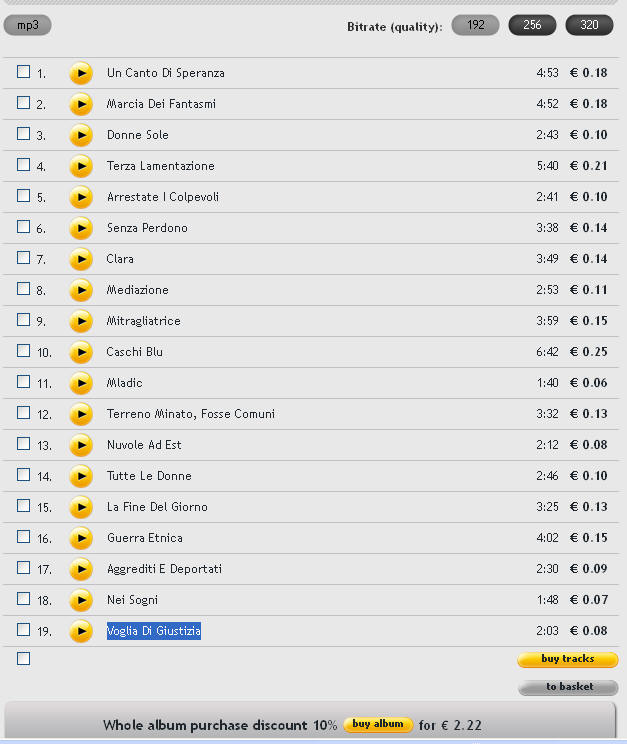The image size is (627, 744).
Task: Play the Voglia Di Giustizia preview
Action: click(81, 631)
